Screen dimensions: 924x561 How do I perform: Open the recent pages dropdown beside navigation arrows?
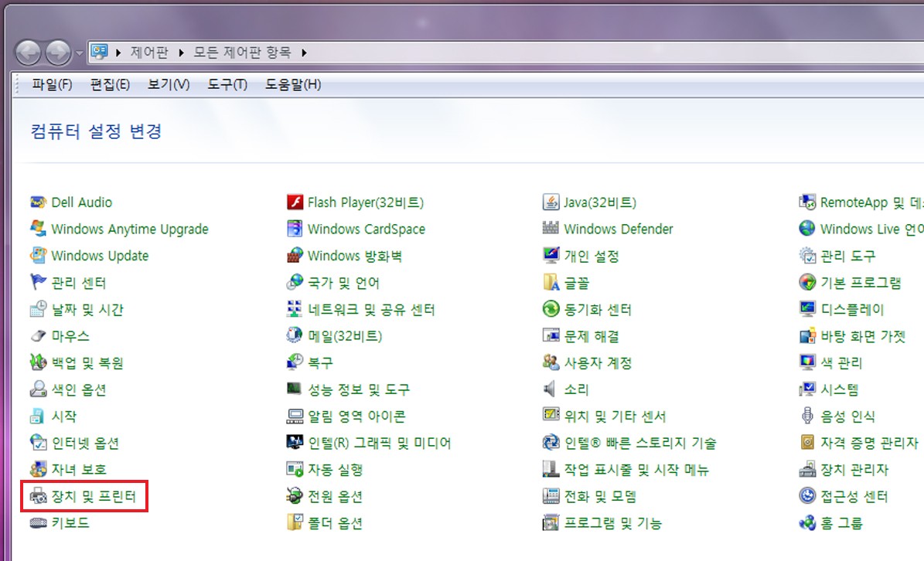(x=80, y=53)
